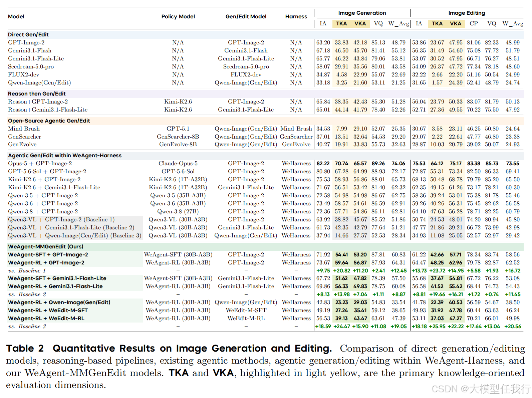The height and width of the screenshot is (398, 532).
Task: Click the green gain "+20.82" value
Action: point(341,271)
